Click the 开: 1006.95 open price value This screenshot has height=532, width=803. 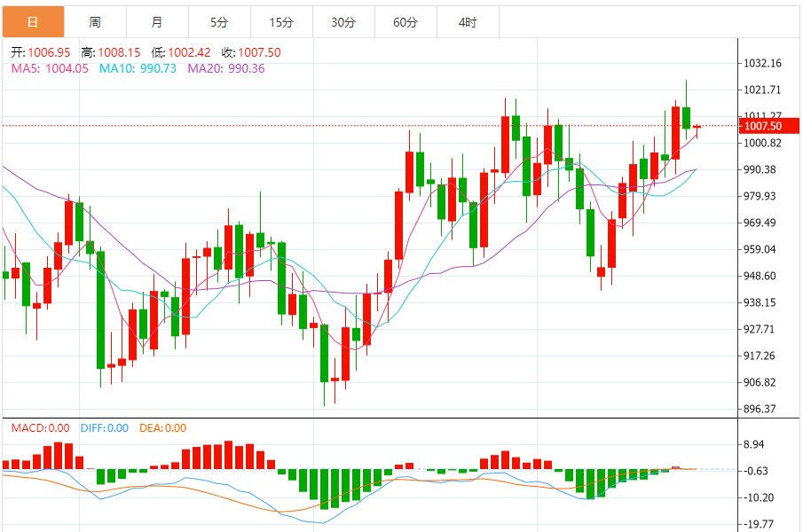point(41,52)
